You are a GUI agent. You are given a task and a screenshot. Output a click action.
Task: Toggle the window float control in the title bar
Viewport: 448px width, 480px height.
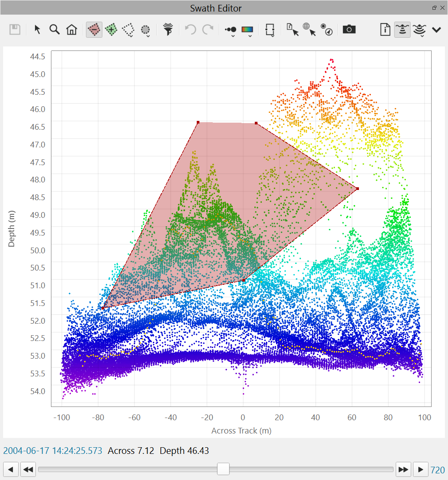point(434,8)
